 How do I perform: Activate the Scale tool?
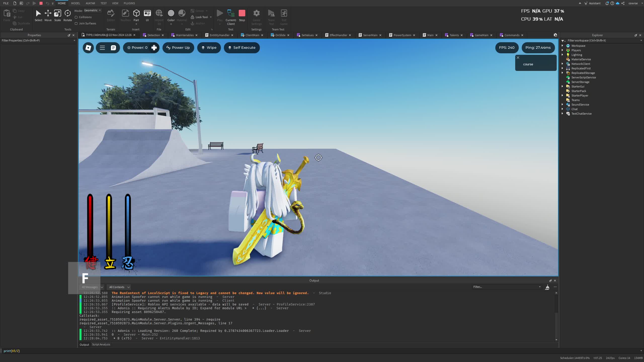point(57,16)
